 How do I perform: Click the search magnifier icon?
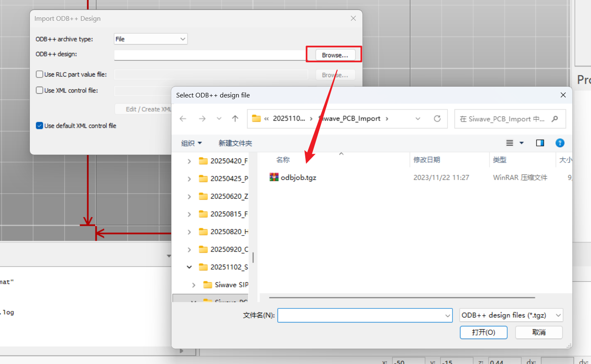[x=555, y=119]
